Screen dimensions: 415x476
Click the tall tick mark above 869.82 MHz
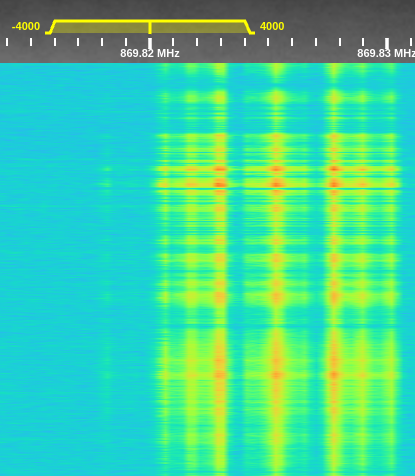pyautogui.click(x=150, y=43)
